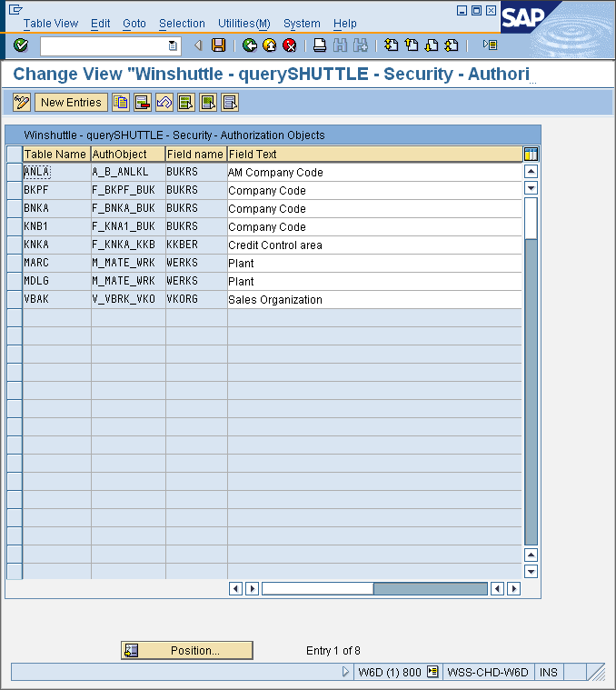The height and width of the screenshot is (690, 616).
Task: Open the command field history dropdown
Action: pyautogui.click(x=173, y=45)
